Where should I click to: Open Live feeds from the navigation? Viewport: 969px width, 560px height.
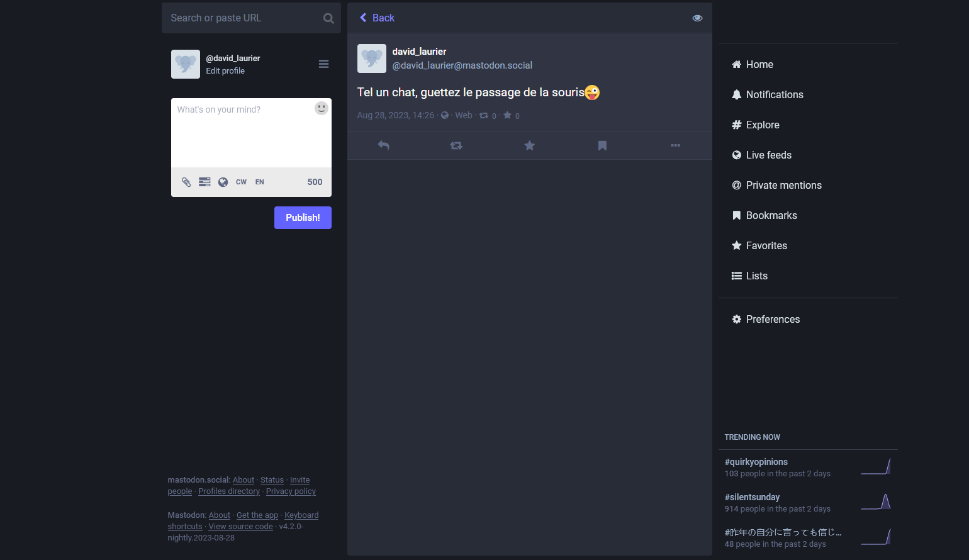pyautogui.click(x=768, y=155)
